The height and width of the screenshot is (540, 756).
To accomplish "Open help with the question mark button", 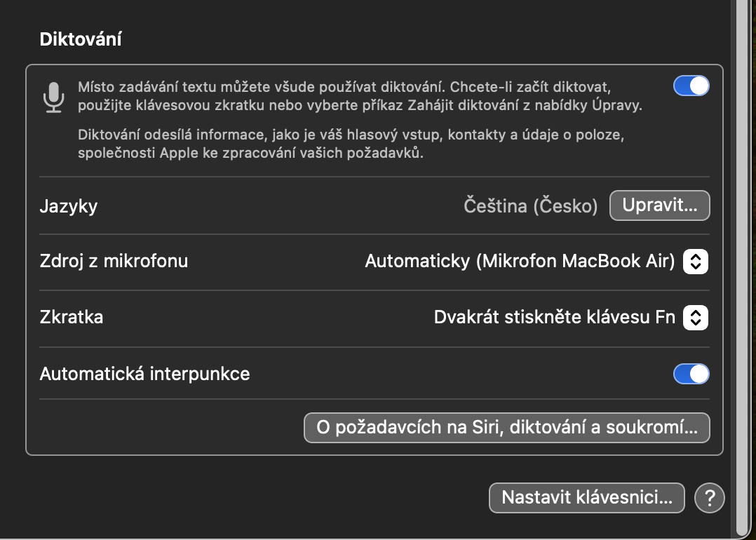I will (709, 498).
